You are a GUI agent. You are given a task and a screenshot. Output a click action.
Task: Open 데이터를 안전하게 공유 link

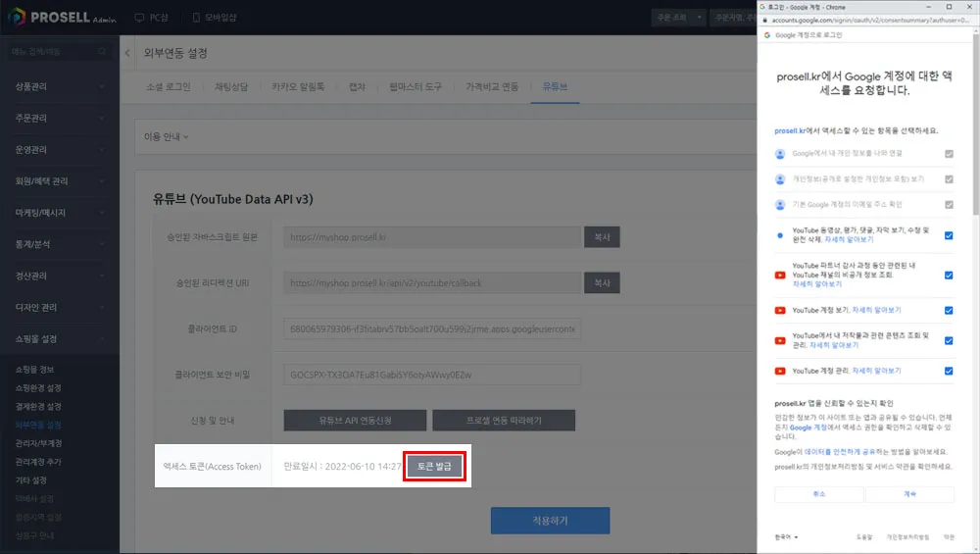click(x=840, y=451)
